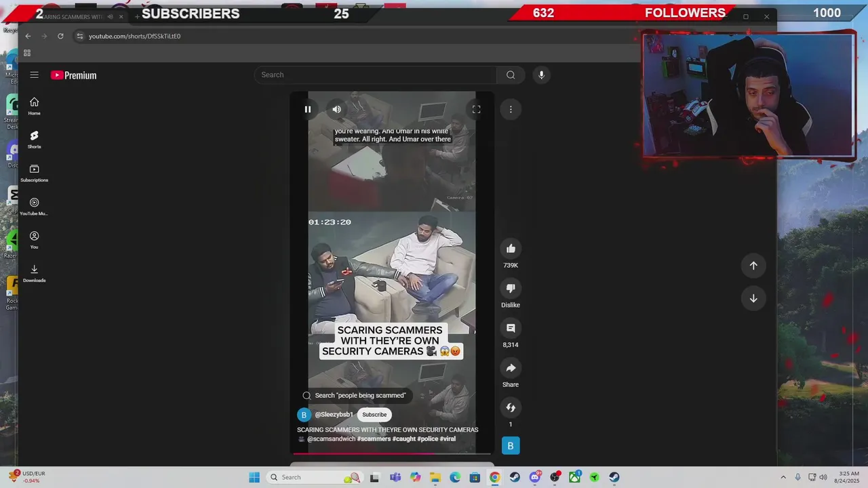Open the @Sleezybsb1 channel name link

(x=334, y=415)
